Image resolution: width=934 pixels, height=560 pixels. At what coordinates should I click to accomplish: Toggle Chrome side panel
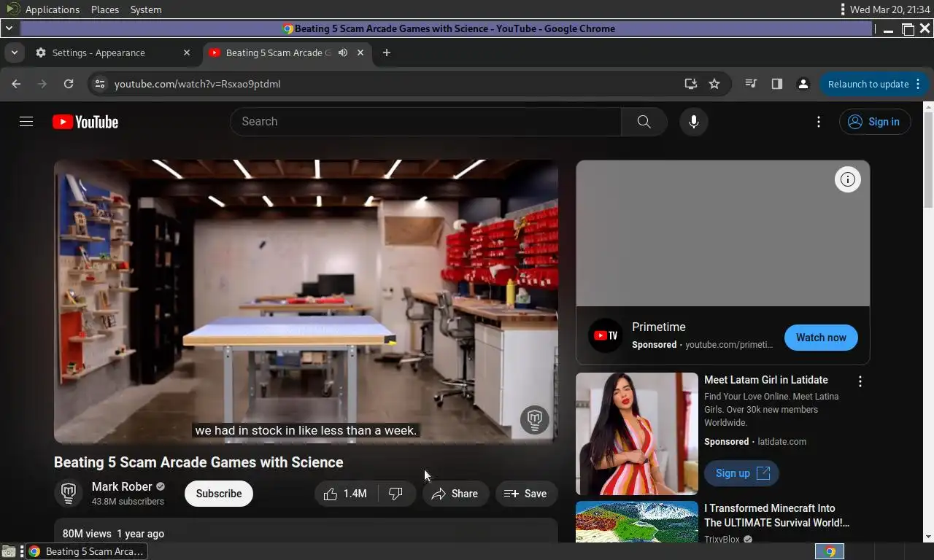(x=776, y=84)
